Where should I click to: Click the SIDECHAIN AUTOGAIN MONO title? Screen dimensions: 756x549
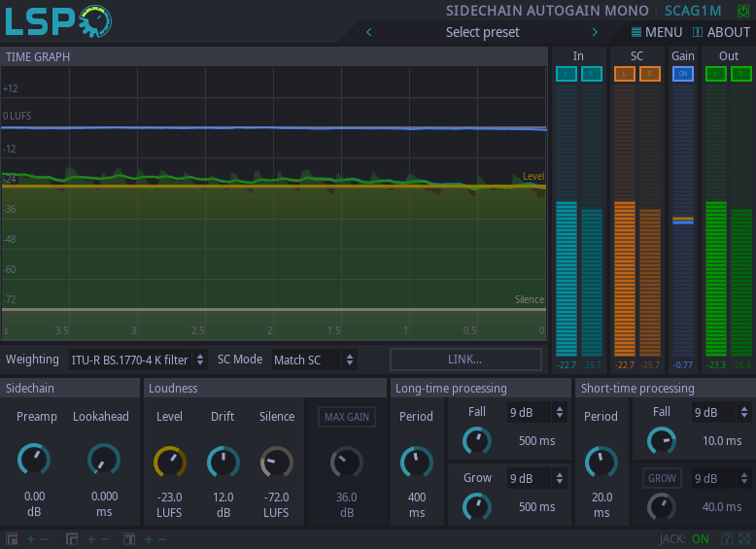pyautogui.click(x=547, y=11)
